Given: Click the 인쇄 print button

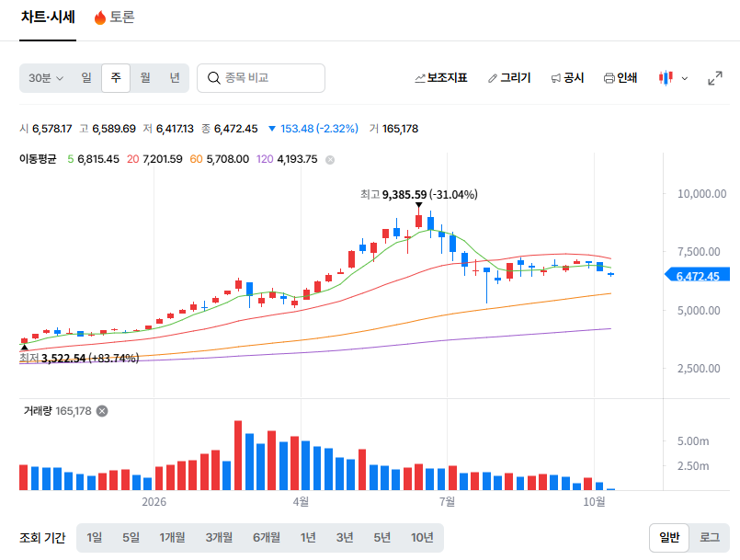Looking at the screenshot, I should (x=620, y=78).
